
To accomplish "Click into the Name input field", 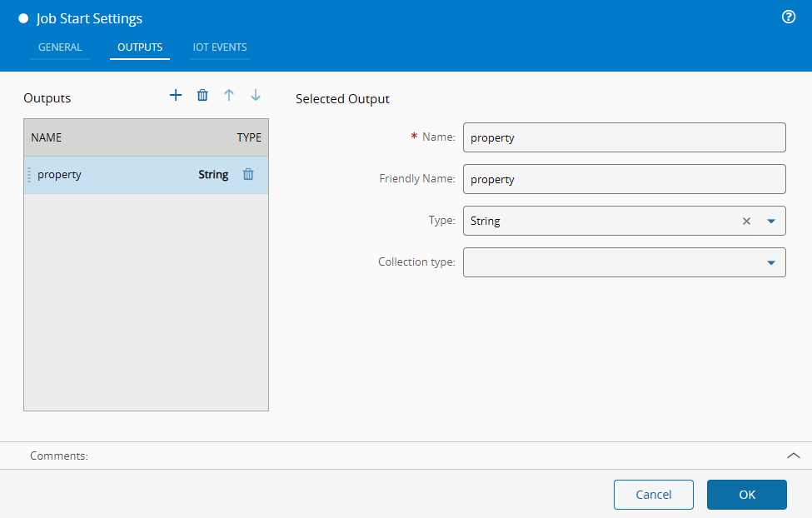I will coord(624,138).
